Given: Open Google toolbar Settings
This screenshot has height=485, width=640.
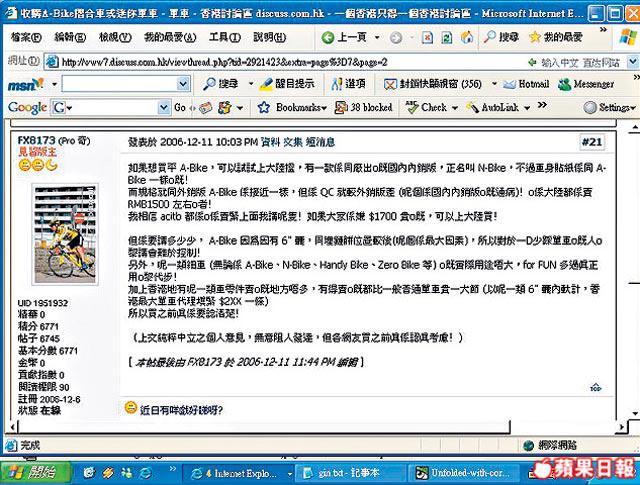Looking at the screenshot, I should tap(609, 107).
